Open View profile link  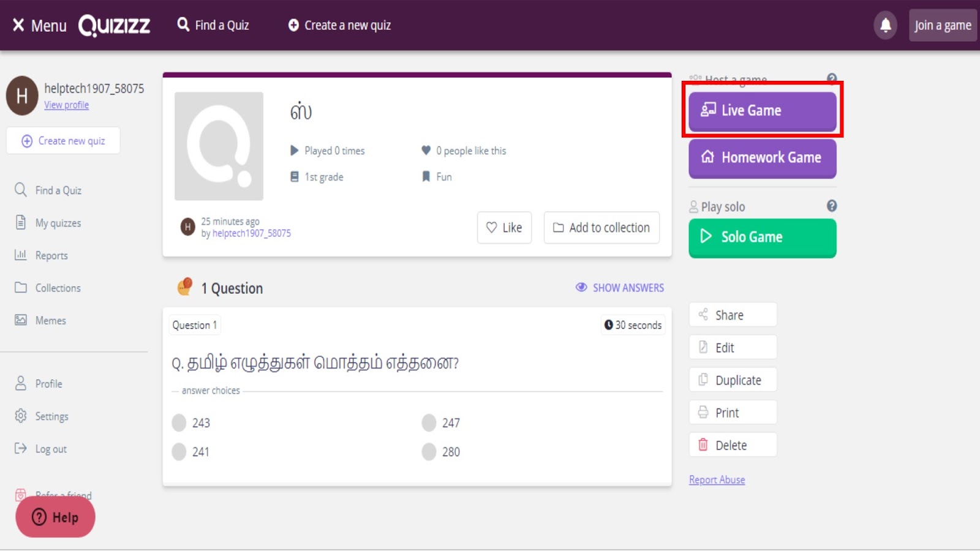[66, 105]
